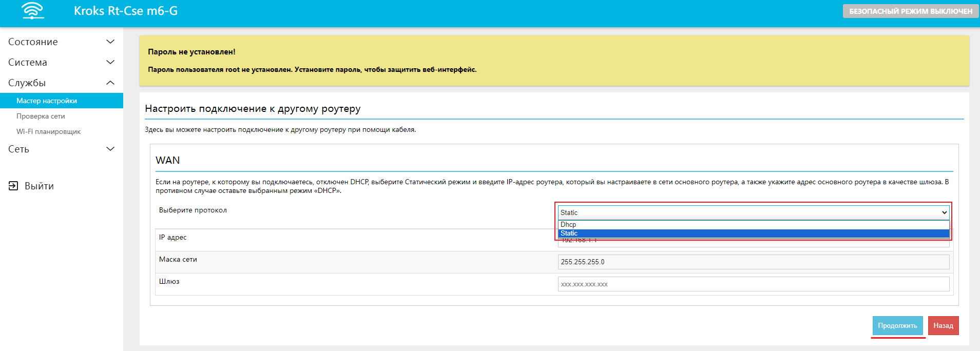Viewport: 980px width, 351px height.
Task: Click the protocol dropdown arrow
Action: [x=944, y=212]
